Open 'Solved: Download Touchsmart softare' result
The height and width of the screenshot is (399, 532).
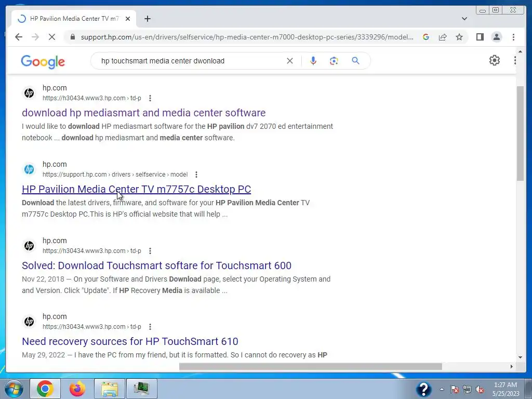pyautogui.click(x=157, y=265)
